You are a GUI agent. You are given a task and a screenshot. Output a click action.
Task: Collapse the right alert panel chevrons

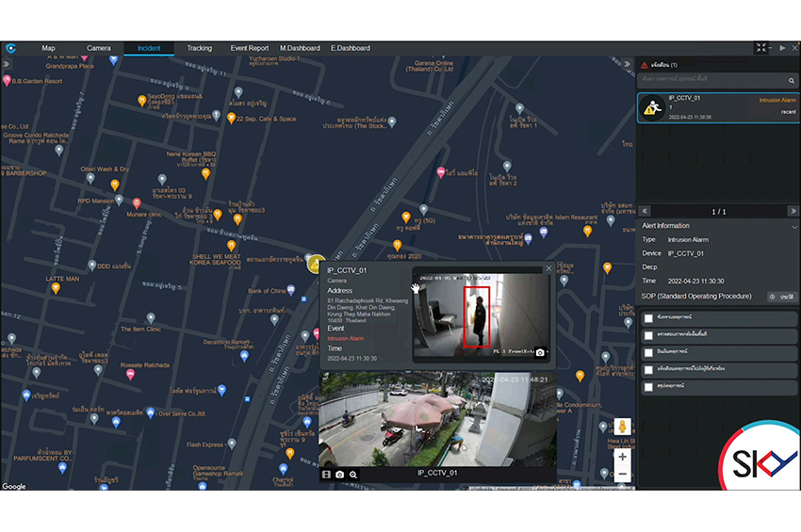point(627,64)
